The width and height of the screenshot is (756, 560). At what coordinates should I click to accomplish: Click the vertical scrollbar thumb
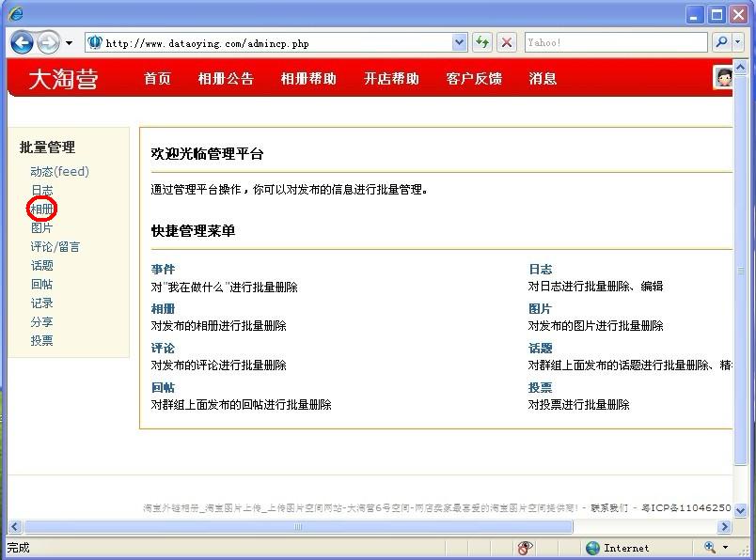tap(741, 270)
